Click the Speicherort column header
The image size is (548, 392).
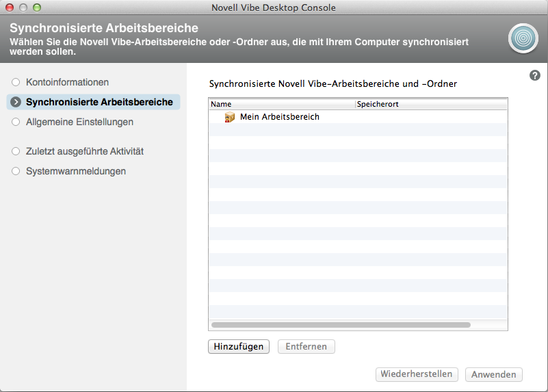[431, 104]
